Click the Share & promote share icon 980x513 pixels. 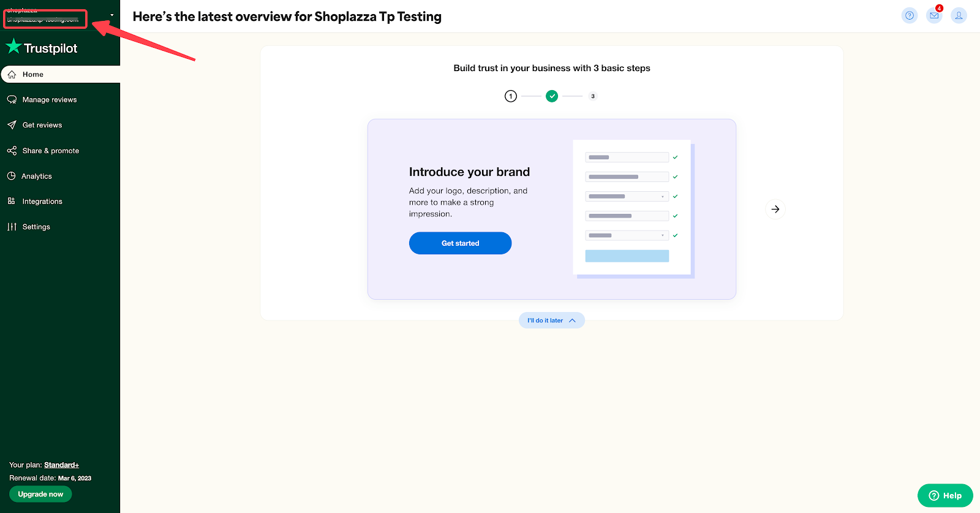click(12, 150)
